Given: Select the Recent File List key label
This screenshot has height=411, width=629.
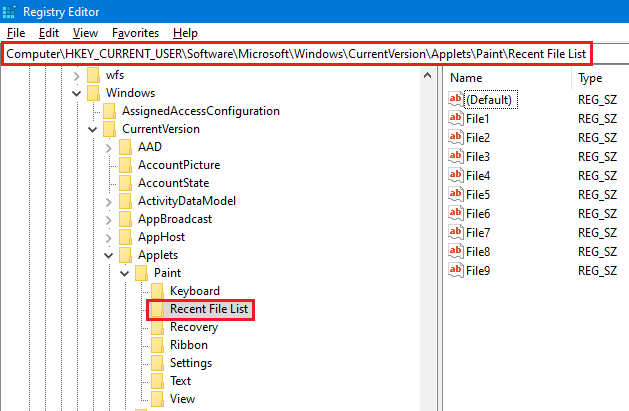Looking at the screenshot, I should pyautogui.click(x=209, y=309).
